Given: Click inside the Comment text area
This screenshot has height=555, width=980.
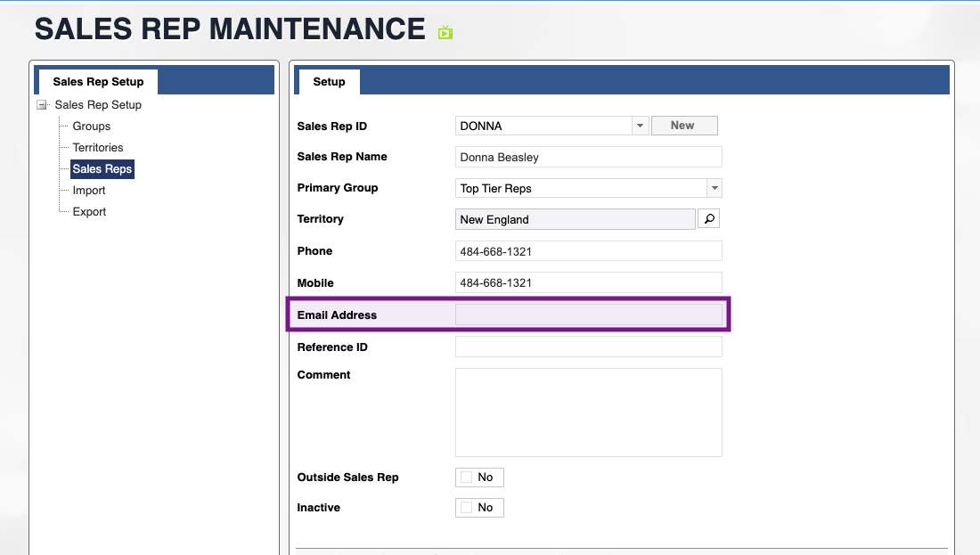Looking at the screenshot, I should pyautogui.click(x=588, y=412).
